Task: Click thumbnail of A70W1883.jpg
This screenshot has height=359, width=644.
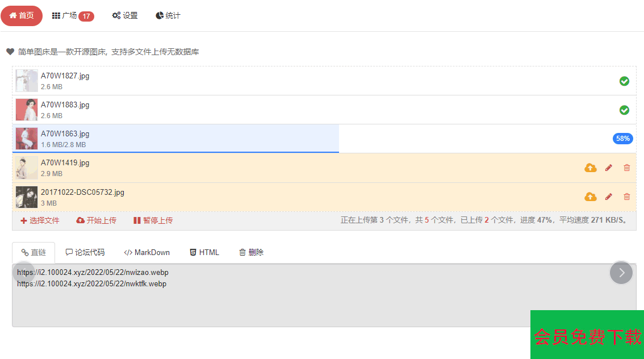Action: tap(27, 110)
